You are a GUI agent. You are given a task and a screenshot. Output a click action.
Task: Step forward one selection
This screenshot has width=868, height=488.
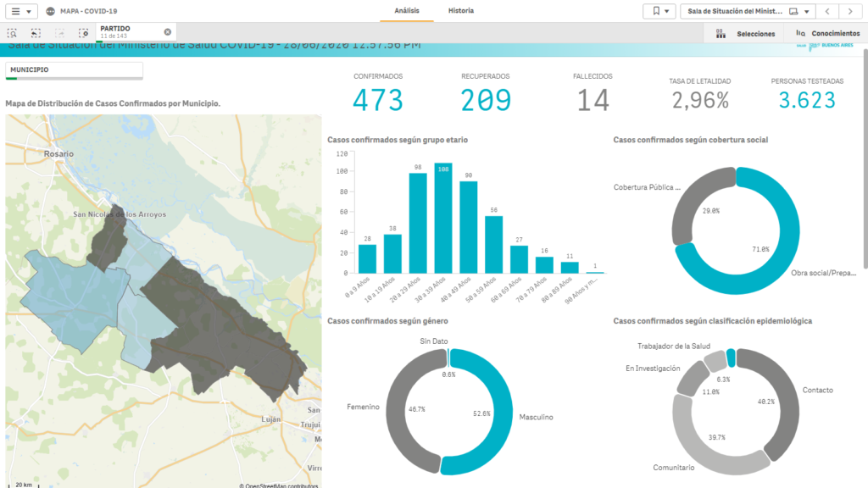[59, 33]
